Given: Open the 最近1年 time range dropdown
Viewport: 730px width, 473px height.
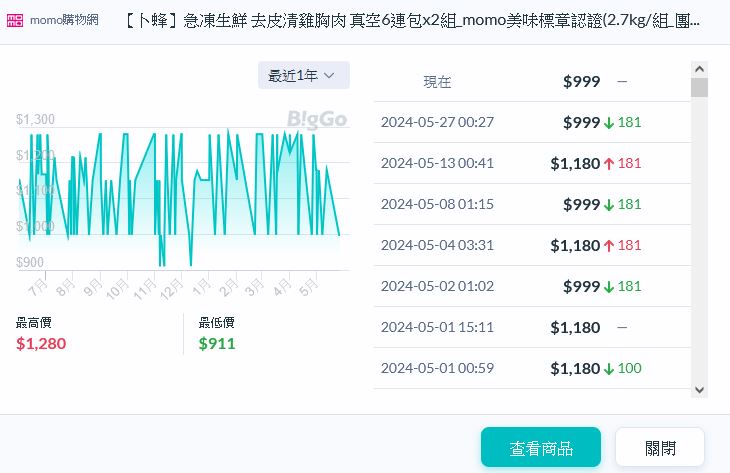Looking at the screenshot, I should tap(303, 75).
